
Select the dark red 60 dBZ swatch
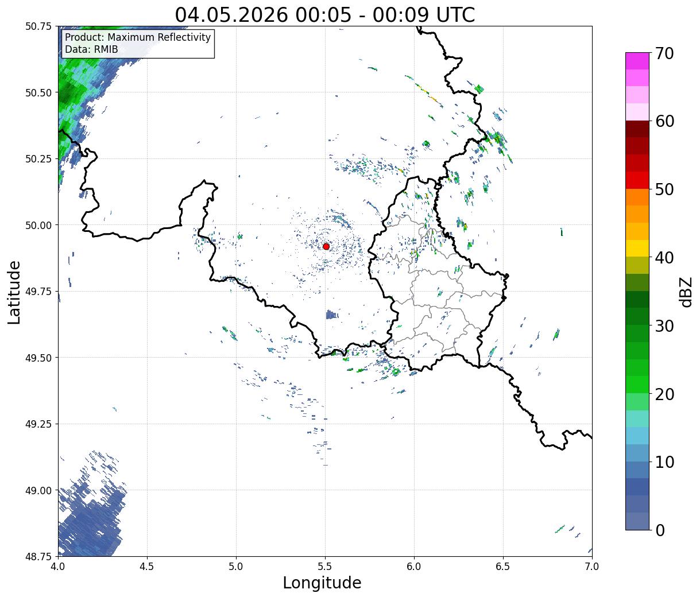(637, 129)
